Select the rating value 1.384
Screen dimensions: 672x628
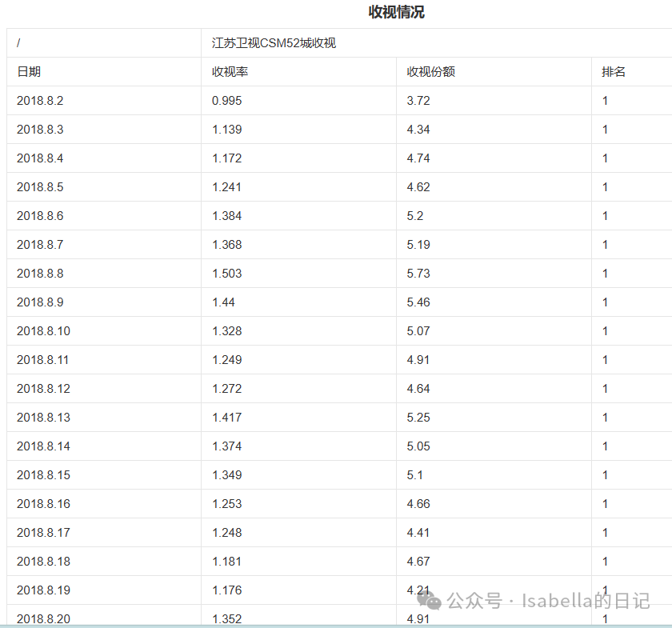[x=226, y=216]
